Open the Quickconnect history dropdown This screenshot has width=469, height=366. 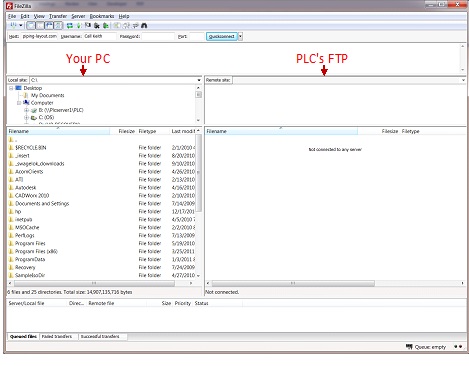coord(240,36)
